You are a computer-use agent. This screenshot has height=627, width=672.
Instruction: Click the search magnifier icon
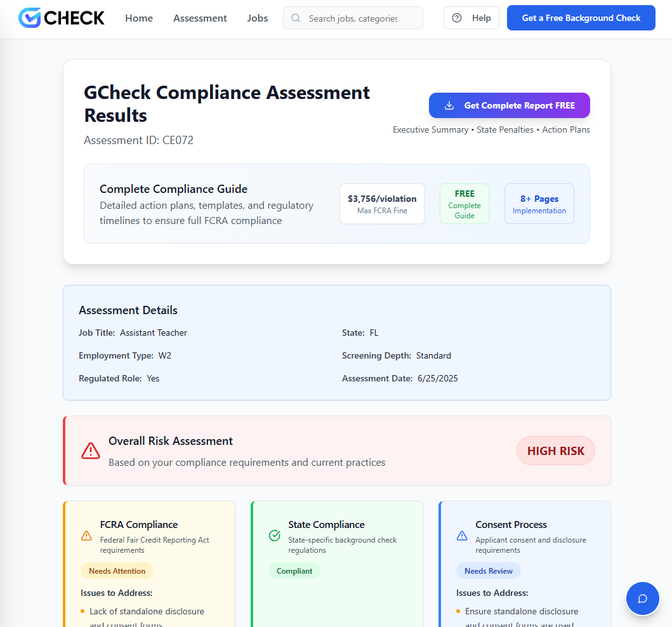pyautogui.click(x=296, y=18)
